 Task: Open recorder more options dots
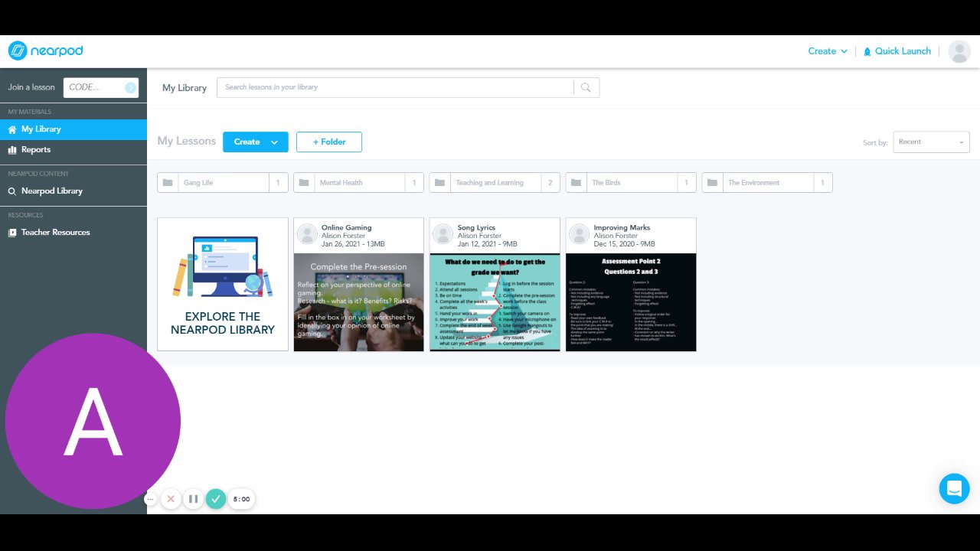pos(151,499)
